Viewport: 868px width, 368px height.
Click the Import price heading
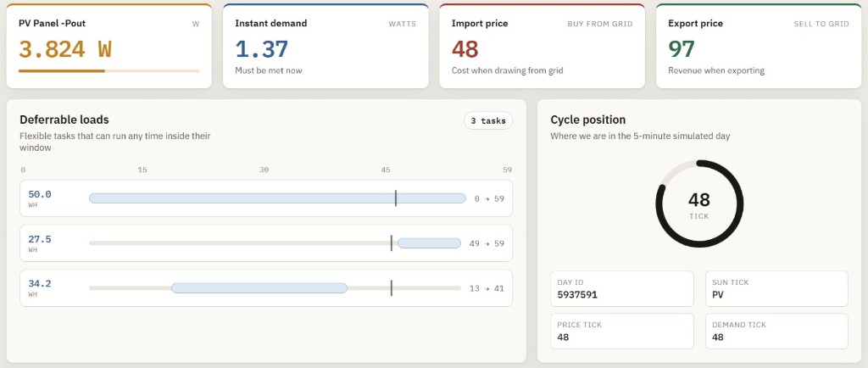coord(480,23)
